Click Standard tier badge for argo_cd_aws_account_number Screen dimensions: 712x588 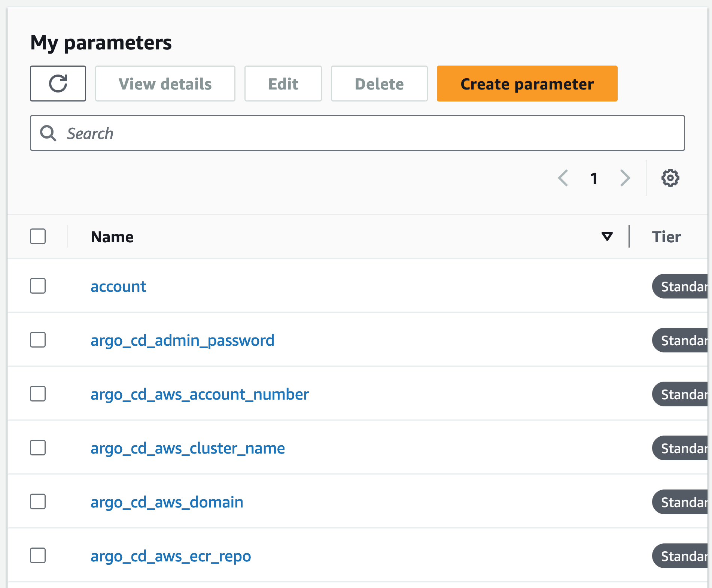click(680, 394)
